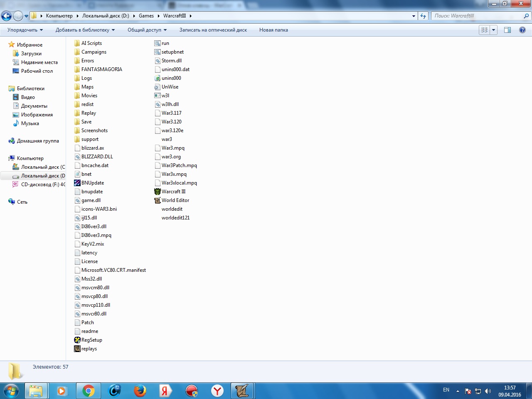Open the Yandex Я taskbar icon

point(165,391)
